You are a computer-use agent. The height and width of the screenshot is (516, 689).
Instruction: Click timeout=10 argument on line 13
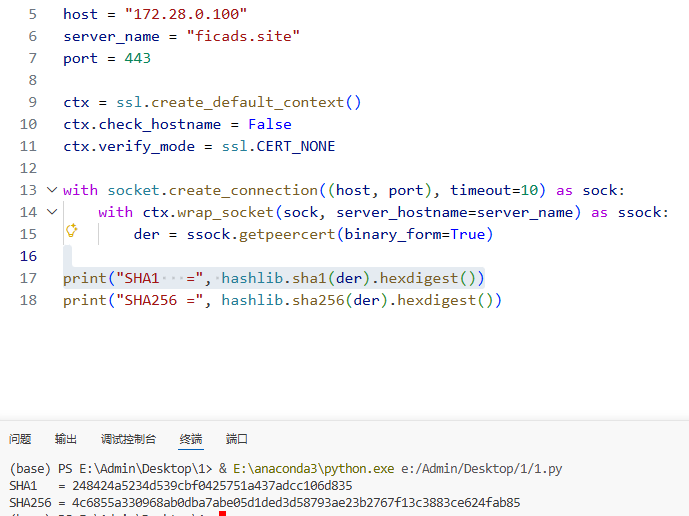(494, 190)
